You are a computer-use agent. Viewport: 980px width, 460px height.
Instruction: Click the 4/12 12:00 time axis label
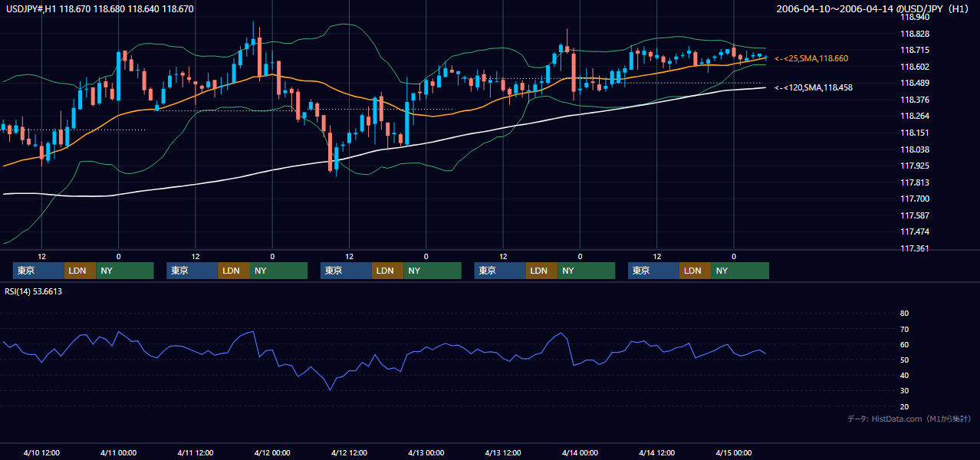pyautogui.click(x=350, y=453)
